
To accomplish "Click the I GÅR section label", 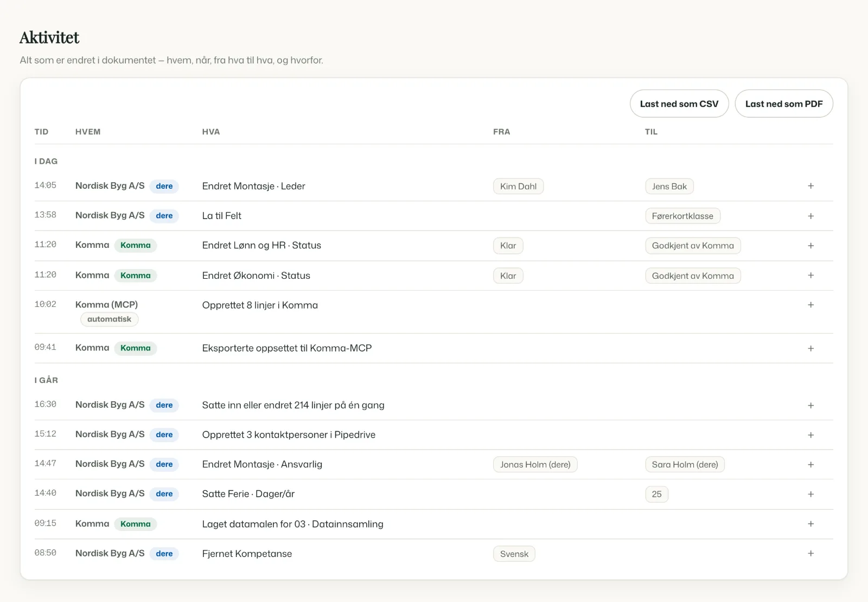I will 46,380.
